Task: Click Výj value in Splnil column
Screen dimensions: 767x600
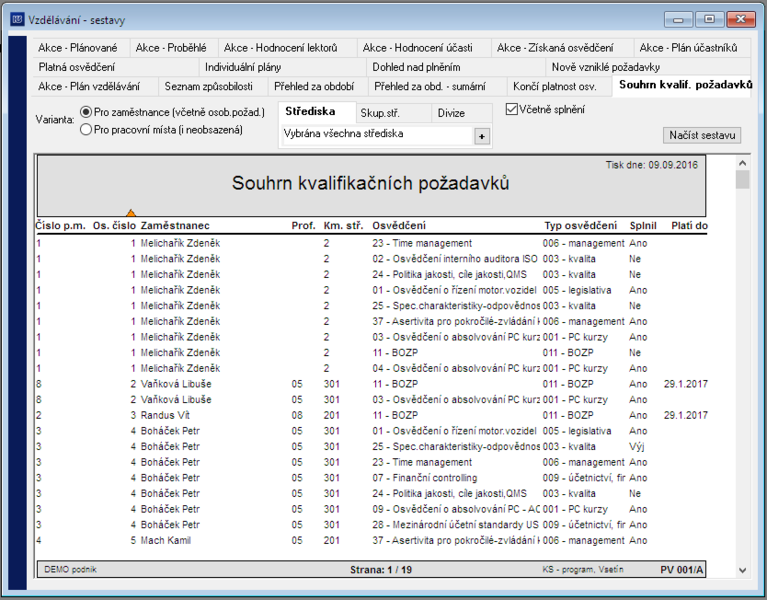Action: coord(636,446)
